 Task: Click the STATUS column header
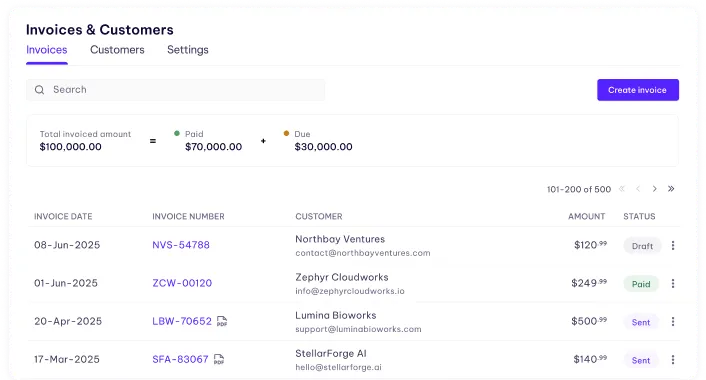click(x=639, y=217)
